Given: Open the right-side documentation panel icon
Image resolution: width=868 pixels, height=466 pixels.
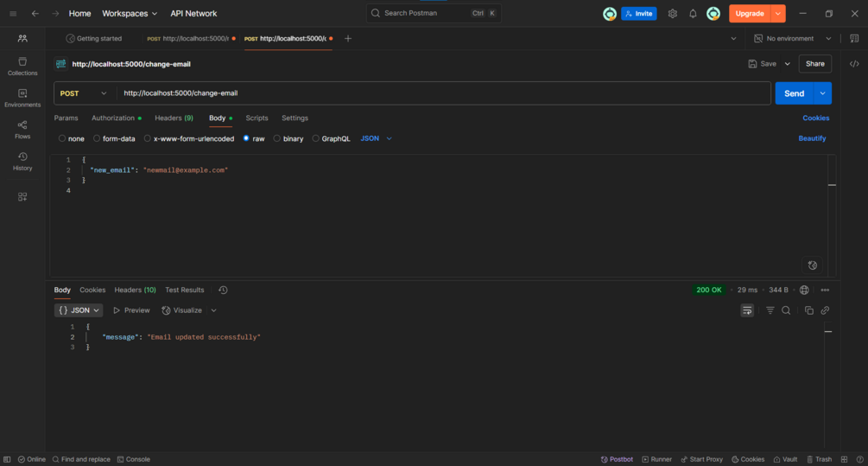Looking at the screenshot, I should [854, 38].
